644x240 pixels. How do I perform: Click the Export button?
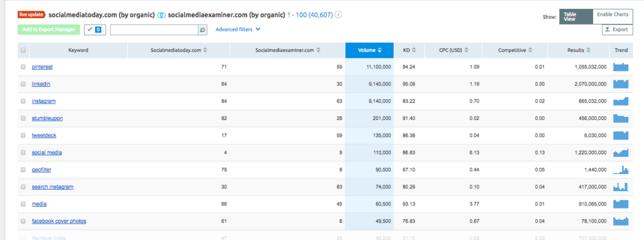click(x=618, y=30)
